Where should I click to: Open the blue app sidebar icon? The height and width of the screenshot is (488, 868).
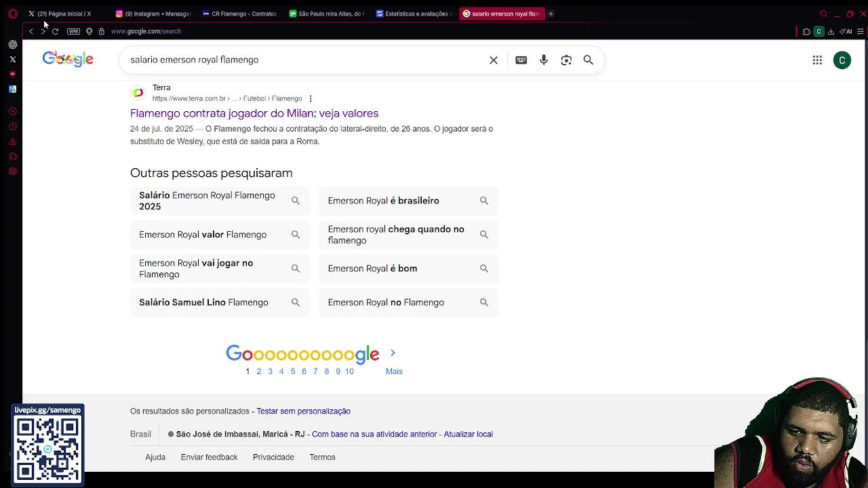pyautogui.click(x=12, y=89)
